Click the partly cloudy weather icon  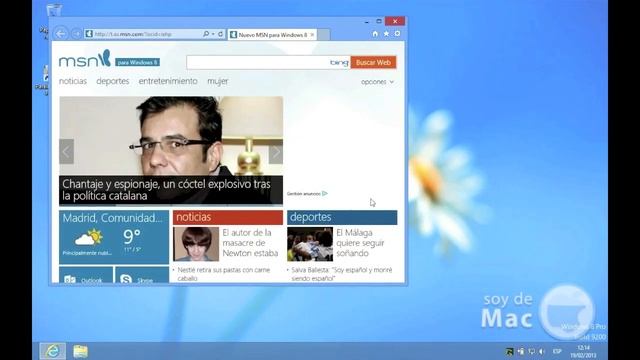tap(89, 237)
